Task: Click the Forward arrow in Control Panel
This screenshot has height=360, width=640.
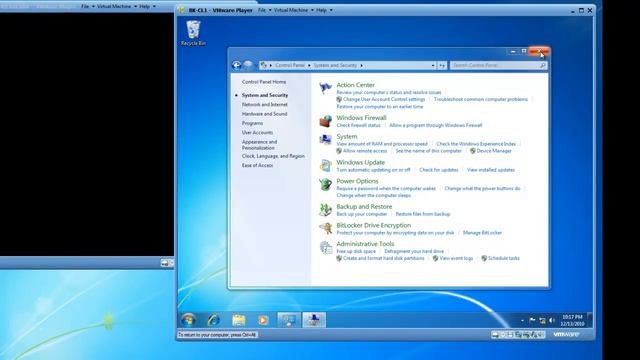Action: tap(248, 65)
